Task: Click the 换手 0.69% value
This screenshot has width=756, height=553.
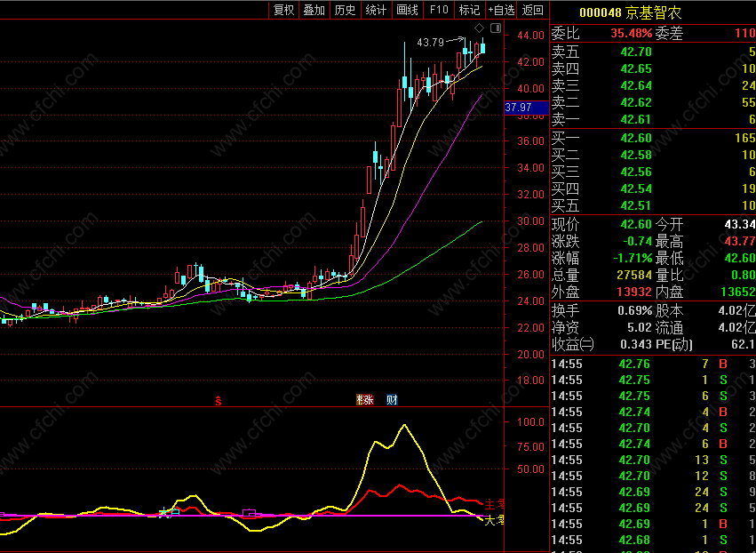Action: [635, 311]
